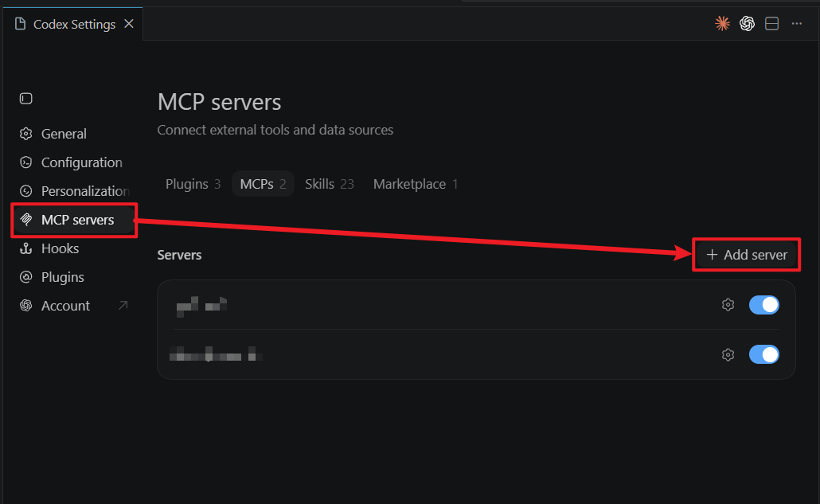Switch to the Plugins 3 tab
The width and height of the screenshot is (820, 504).
(x=193, y=184)
